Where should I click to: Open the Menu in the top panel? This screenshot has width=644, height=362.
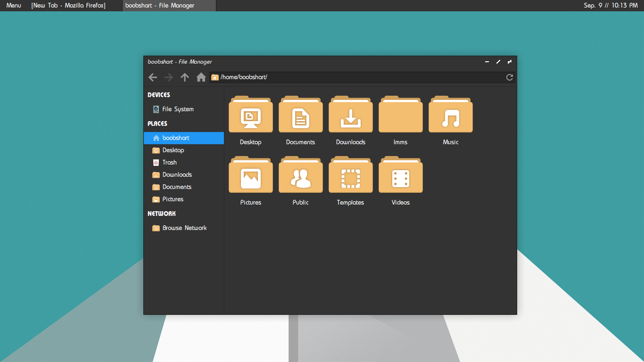coord(13,5)
